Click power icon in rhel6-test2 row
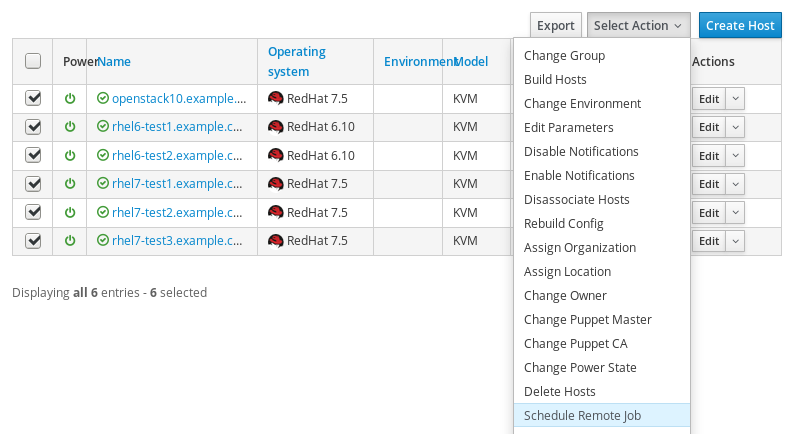This screenshot has width=799, height=434. (70, 156)
